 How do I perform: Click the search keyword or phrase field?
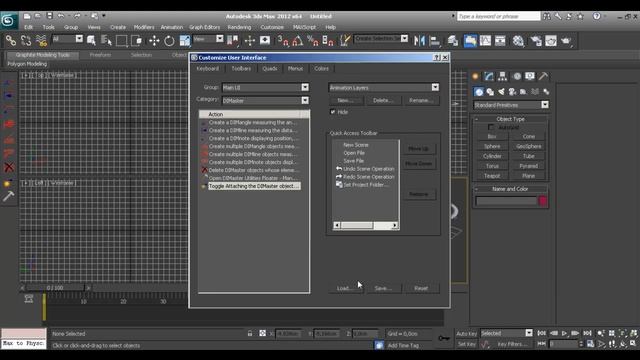pyautogui.click(x=498, y=16)
